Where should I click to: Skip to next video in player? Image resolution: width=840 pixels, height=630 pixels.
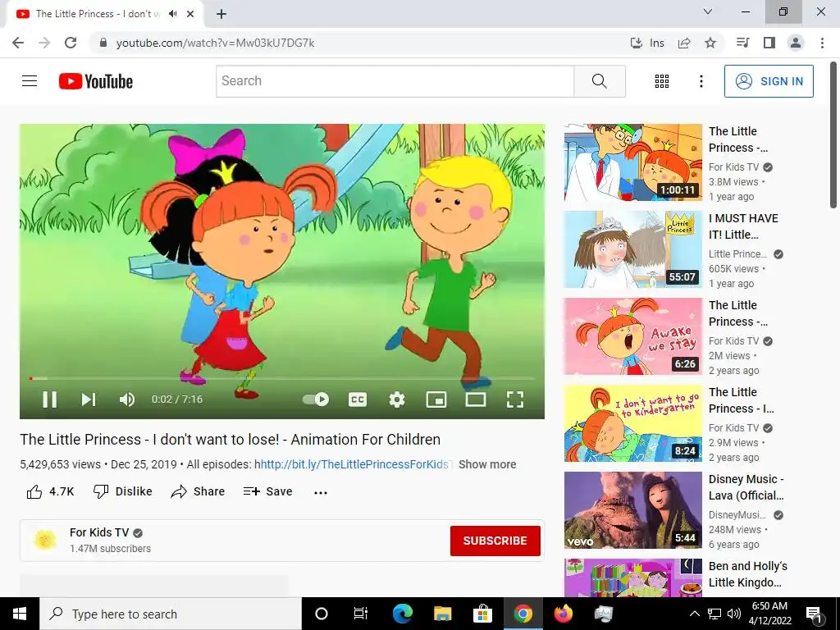tap(89, 399)
